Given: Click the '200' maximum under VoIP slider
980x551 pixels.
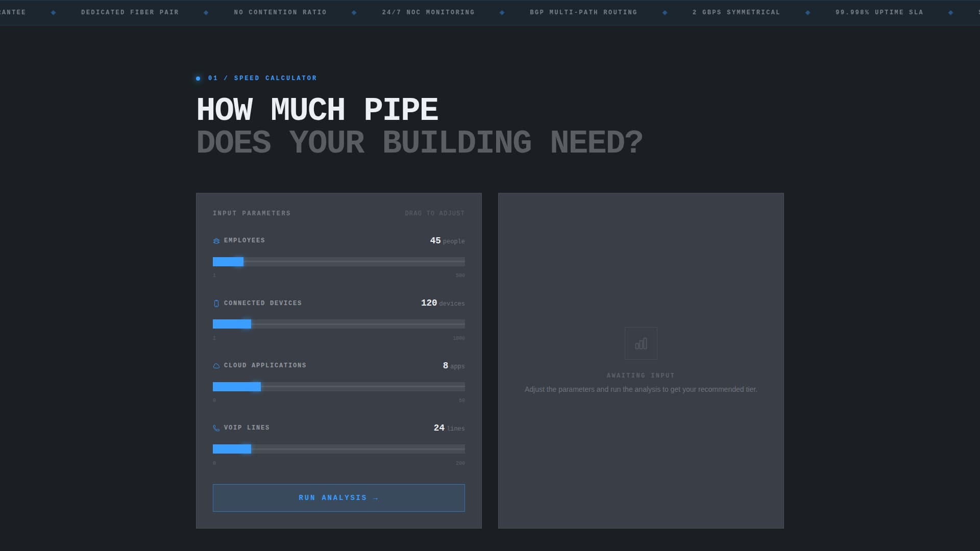Looking at the screenshot, I should point(460,463).
